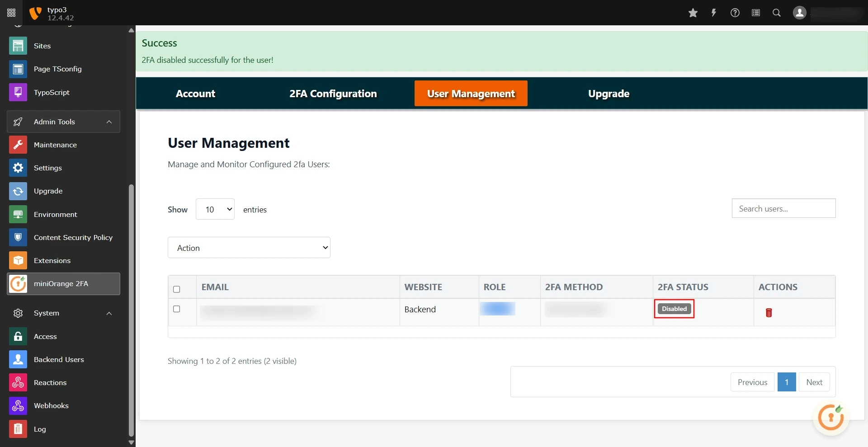868x447 pixels.
Task: Open the Webhooks module
Action: [51, 405]
